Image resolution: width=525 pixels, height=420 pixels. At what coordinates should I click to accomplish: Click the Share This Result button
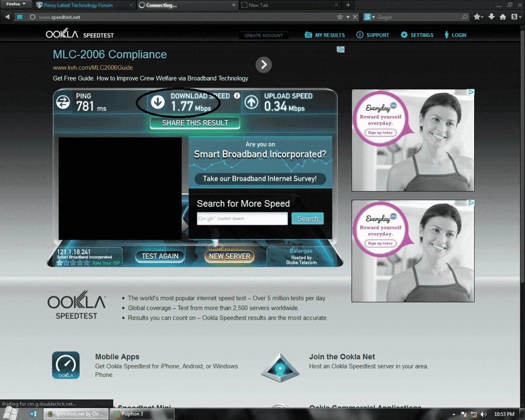(195, 123)
